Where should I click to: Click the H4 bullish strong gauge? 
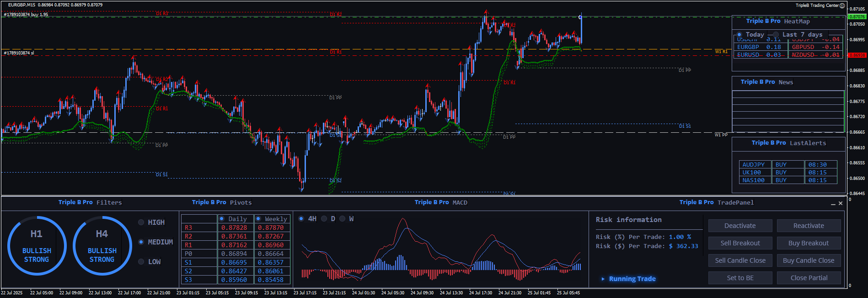point(102,246)
